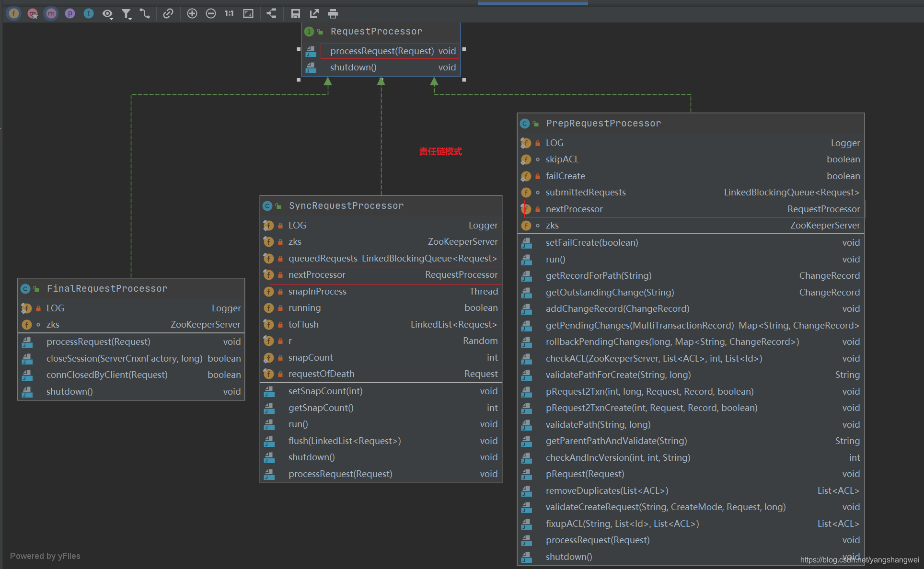This screenshot has width=924, height=569.
Task: Zoom out of the diagram
Action: (211, 13)
